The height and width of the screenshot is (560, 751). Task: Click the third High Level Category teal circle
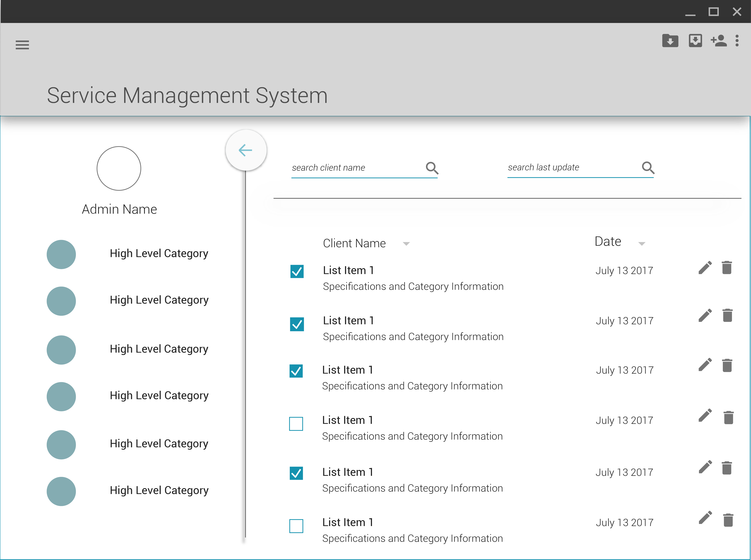(x=61, y=350)
